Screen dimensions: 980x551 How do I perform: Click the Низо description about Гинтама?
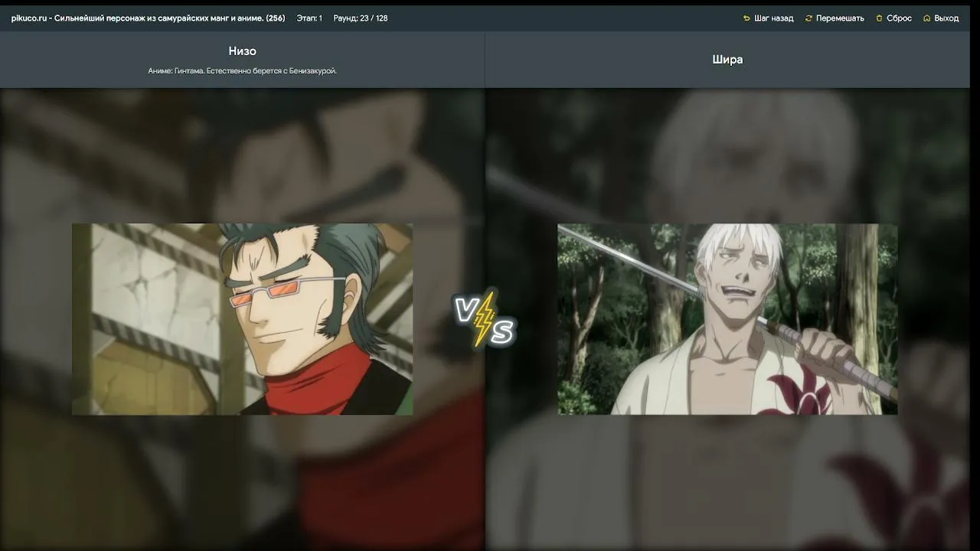[x=242, y=71]
